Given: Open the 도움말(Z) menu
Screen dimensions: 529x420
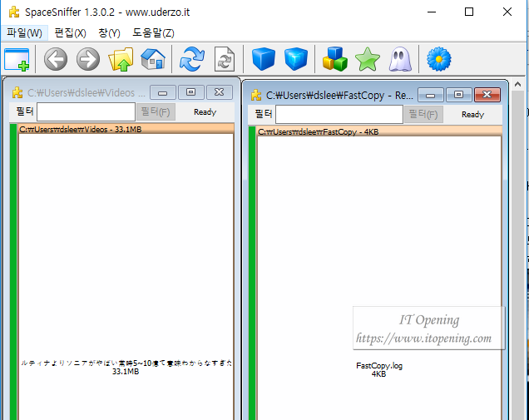Looking at the screenshot, I should pos(153,32).
